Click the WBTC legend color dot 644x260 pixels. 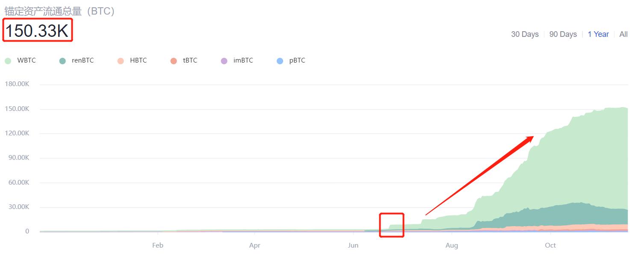click(8, 61)
